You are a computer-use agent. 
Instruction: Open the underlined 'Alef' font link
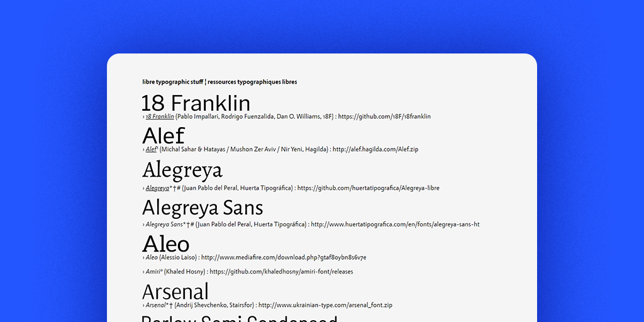tap(151, 150)
